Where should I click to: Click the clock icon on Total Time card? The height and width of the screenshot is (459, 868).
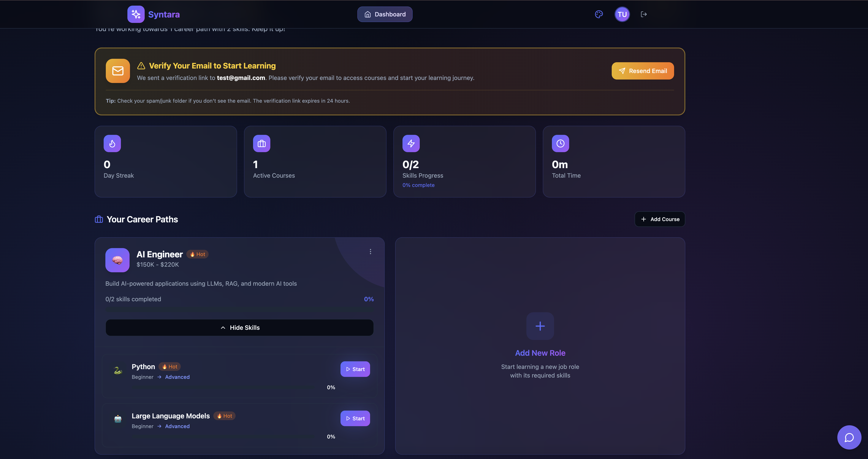coord(560,143)
